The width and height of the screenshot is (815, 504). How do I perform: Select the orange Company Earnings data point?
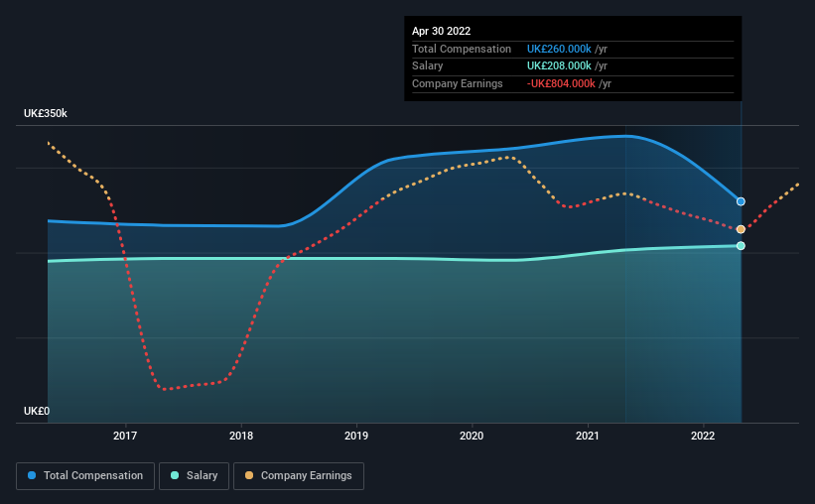click(x=741, y=229)
